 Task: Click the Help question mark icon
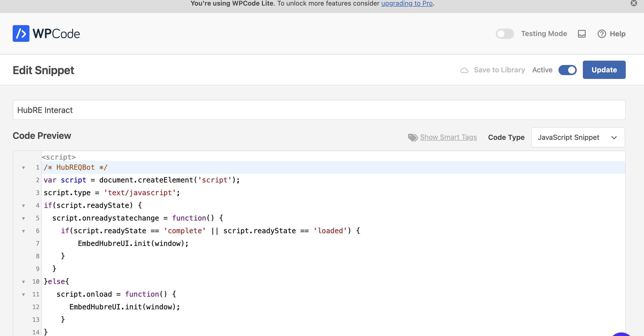click(602, 34)
